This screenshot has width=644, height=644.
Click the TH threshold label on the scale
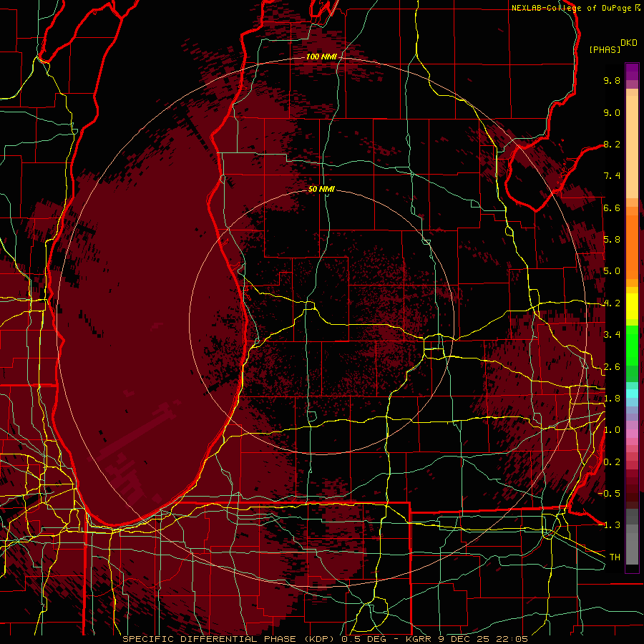click(615, 557)
